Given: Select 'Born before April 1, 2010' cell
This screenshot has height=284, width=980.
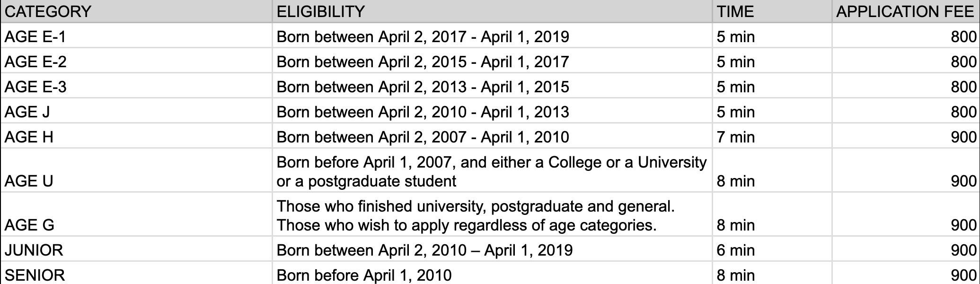Looking at the screenshot, I should coord(492,273).
